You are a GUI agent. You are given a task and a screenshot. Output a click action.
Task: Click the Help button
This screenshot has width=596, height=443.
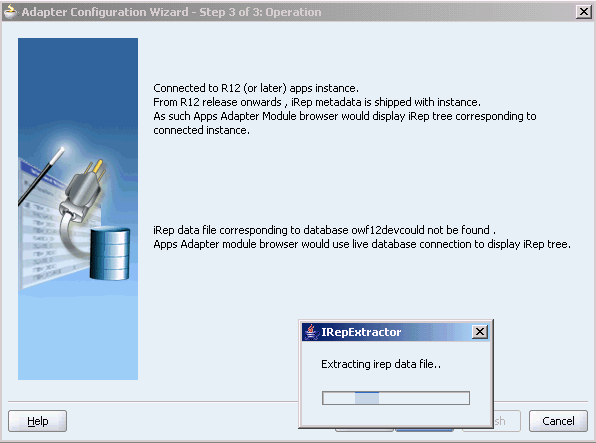pos(37,421)
